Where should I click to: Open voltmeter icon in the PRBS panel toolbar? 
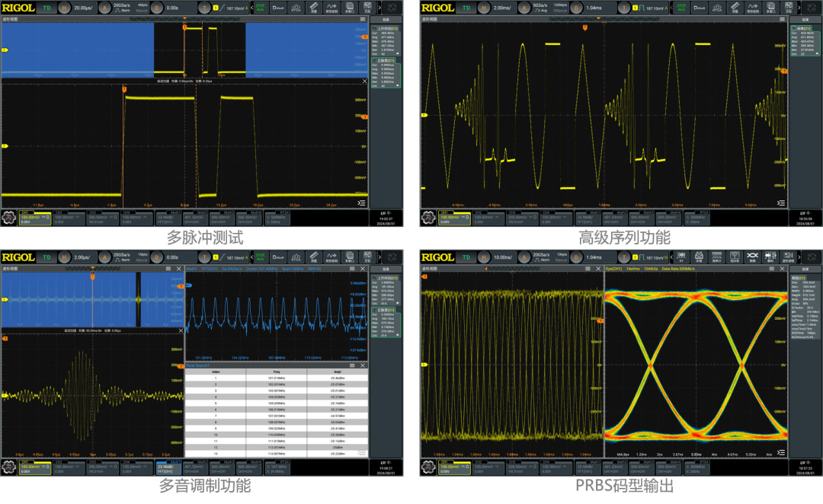[735, 257]
